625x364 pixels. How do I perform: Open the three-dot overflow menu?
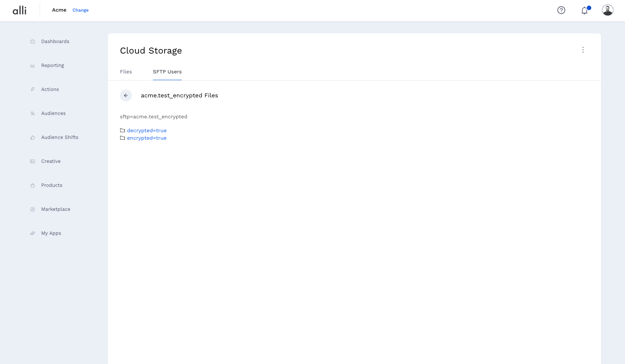click(583, 50)
